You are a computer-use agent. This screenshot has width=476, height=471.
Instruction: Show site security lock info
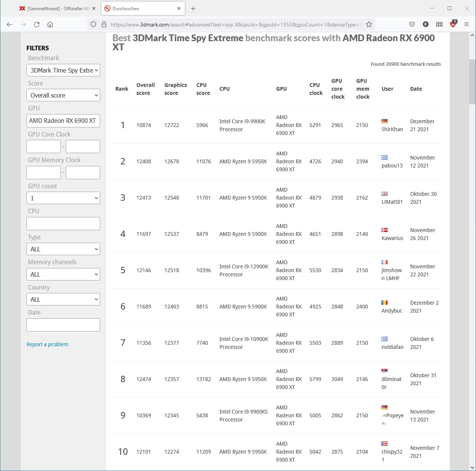pyautogui.click(x=104, y=25)
